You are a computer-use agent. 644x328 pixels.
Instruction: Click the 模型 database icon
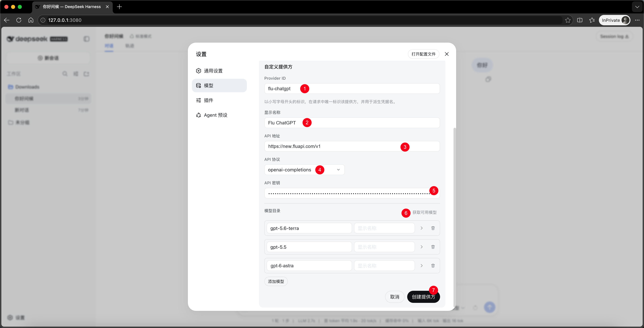point(199,86)
